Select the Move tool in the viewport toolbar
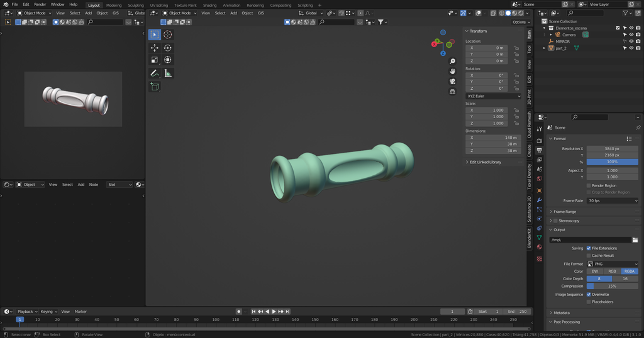644x338 pixels. click(x=155, y=48)
